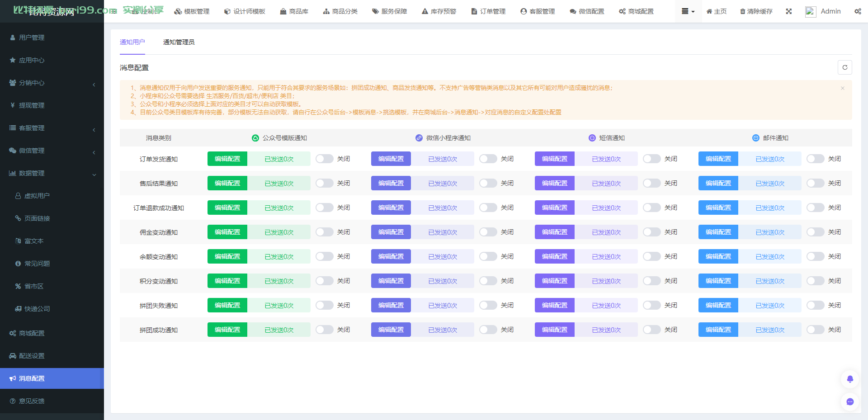Collapse 数据管理 sidebar chevron
Screen dimensions: 868x420
[x=94, y=175]
